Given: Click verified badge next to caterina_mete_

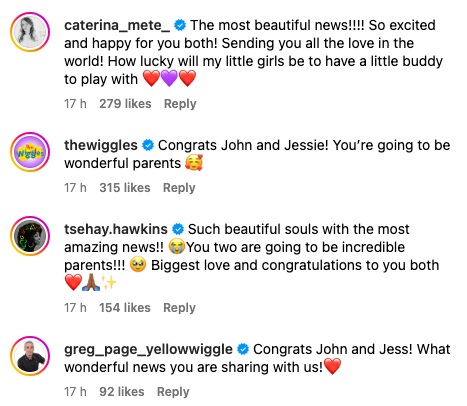Looking at the screenshot, I should pyautogui.click(x=180, y=25).
